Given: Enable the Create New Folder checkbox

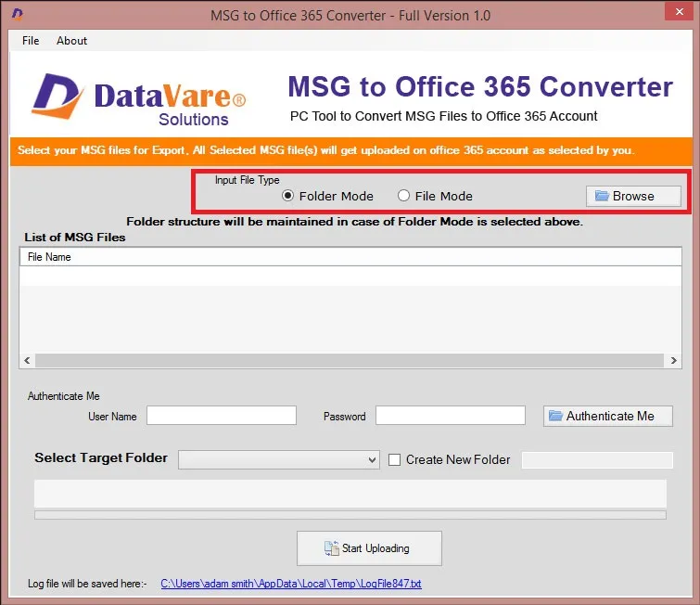Looking at the screenshot, I should click(394, 460).
